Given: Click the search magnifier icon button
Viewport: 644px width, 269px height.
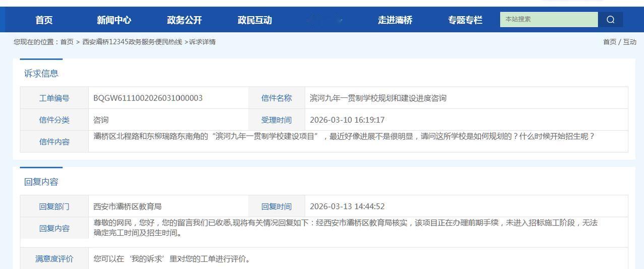Looking at the screenshot, I should click(610, 20).
